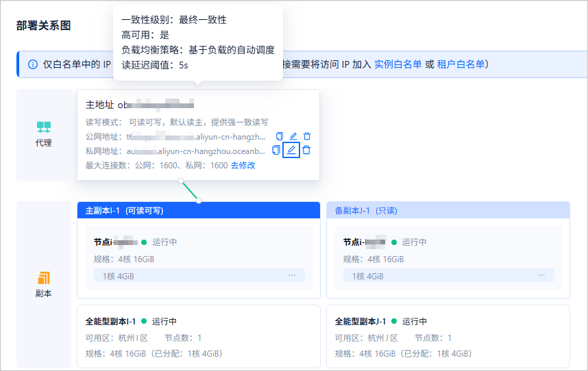This screenshot has width=588, height=371.
Task: Click the 部署关系图 heading
Action: tap(43, 25)
